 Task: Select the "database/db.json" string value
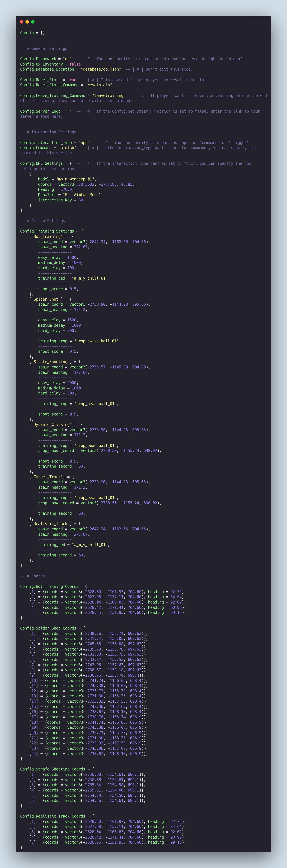pos(101,69)
